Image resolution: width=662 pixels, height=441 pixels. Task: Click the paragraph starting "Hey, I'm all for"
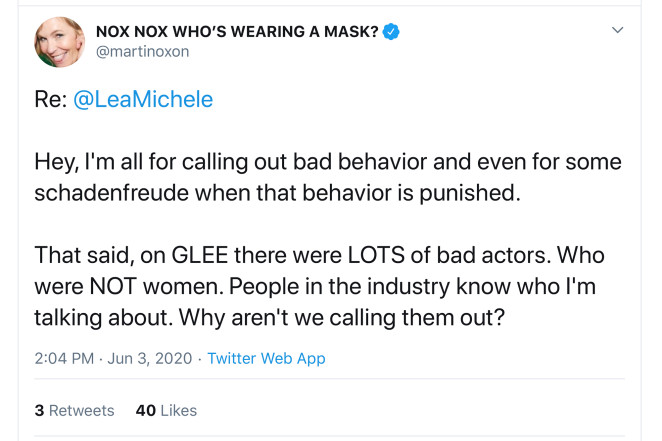tap(328, 177)
